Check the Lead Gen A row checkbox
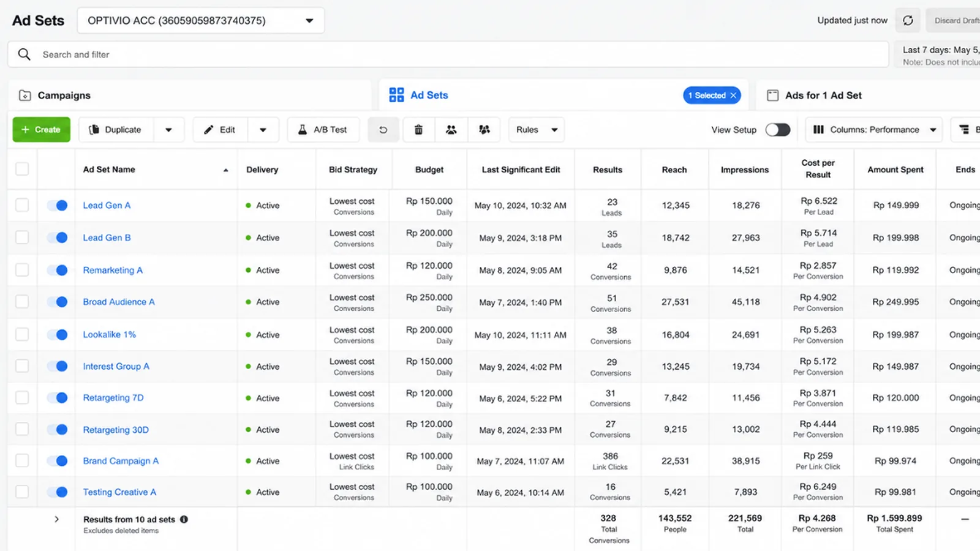This screenshot has width=980, height=551. pyautogui.click(x=22, y=205)
